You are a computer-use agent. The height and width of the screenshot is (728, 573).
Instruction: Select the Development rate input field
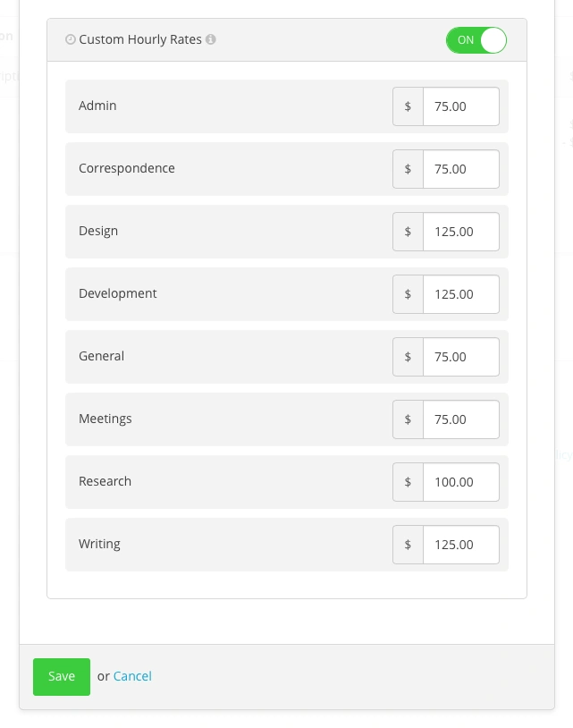(460, 293)
